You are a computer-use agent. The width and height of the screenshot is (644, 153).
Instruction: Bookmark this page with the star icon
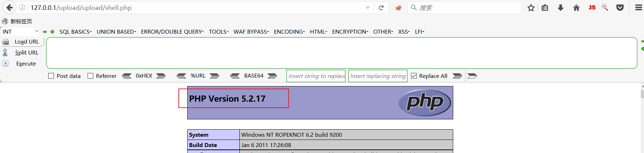click(531, 7)
